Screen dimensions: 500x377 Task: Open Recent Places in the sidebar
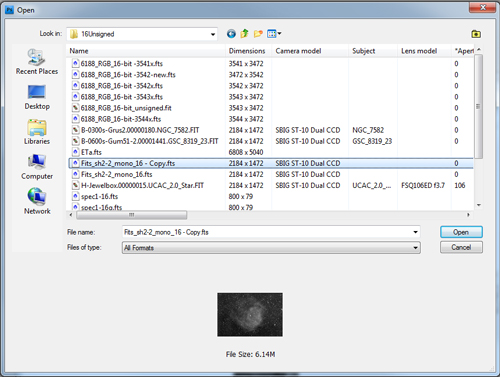pyautogui.click(x=37, y=62)
